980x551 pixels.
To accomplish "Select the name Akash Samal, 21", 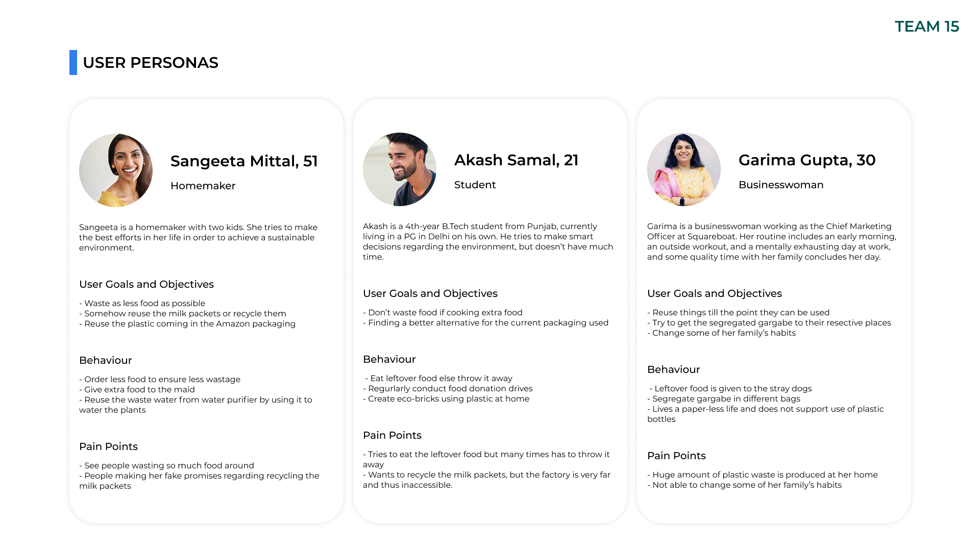I will pos(517,160).
